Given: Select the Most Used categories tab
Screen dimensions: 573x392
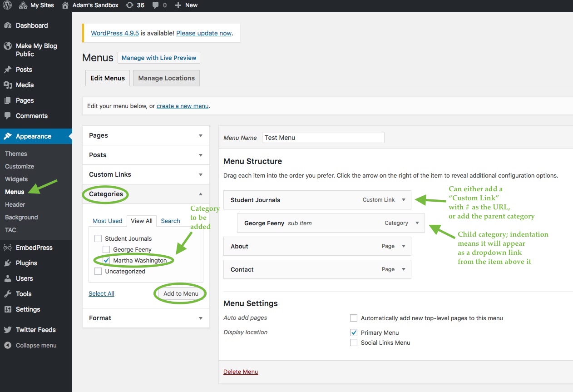Looking at the screenshot, I should pyautogui.click(x=108, y=221).
